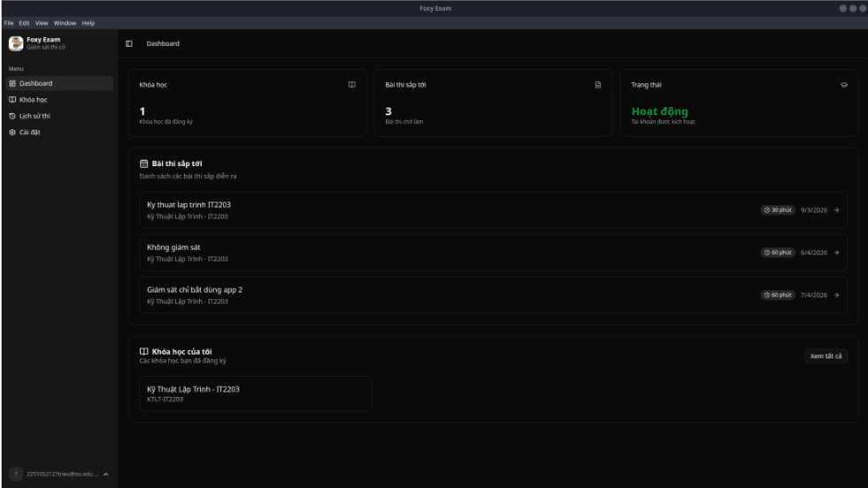Click the 60 phút badge on Không giám sát
This screenshot has width=868, height=488.
778,253
